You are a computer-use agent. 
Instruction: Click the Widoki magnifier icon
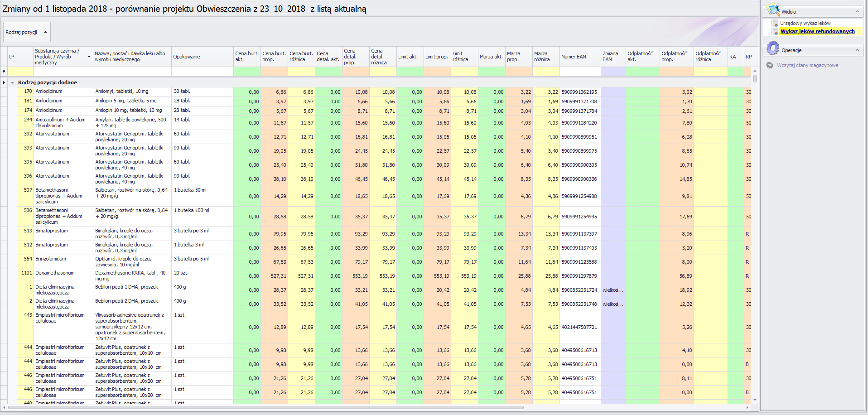772,10
